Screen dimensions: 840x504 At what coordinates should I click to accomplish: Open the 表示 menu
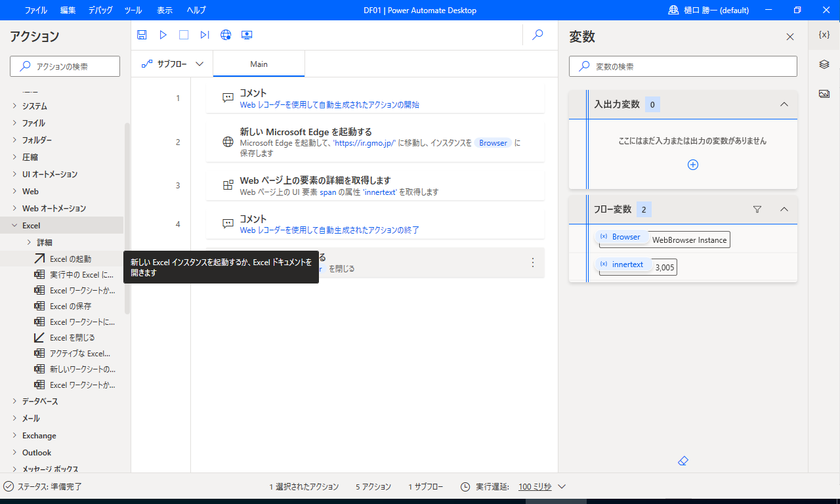(165, 10)
